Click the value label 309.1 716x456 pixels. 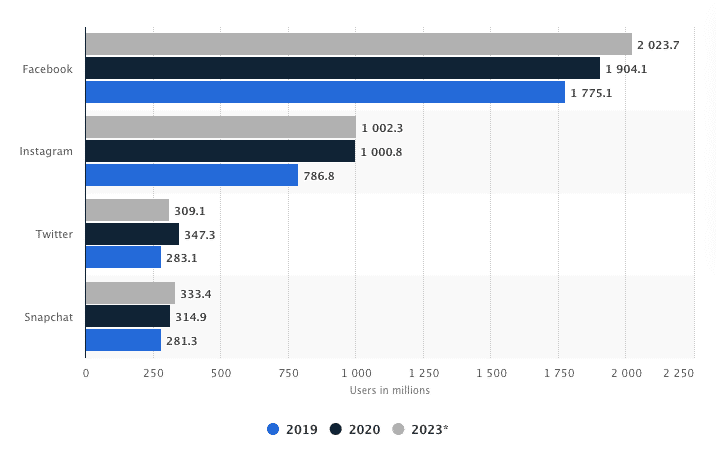click(190, 211)
